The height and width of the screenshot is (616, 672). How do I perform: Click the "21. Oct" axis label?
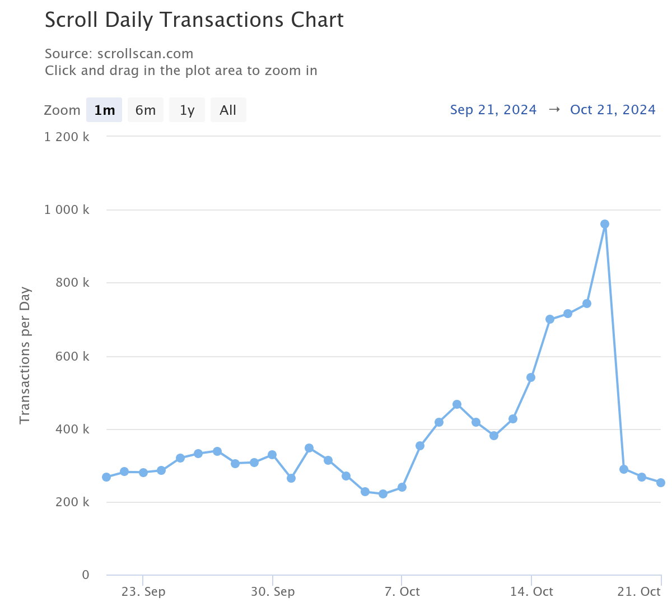[640, 591]
